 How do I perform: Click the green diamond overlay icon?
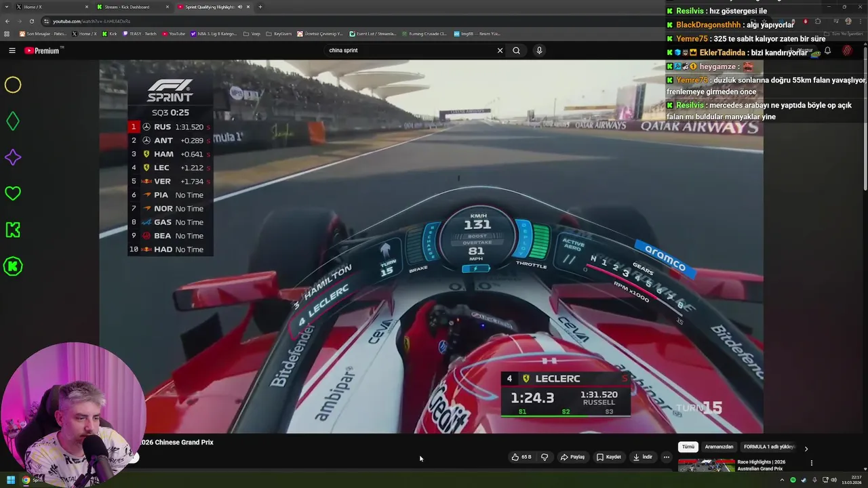click(x=13, y=121)
